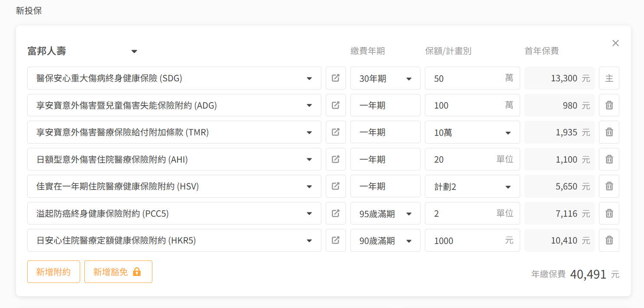Expand the 富邦人壽 company dropdown
644x308 pixels.
point(134,51)
